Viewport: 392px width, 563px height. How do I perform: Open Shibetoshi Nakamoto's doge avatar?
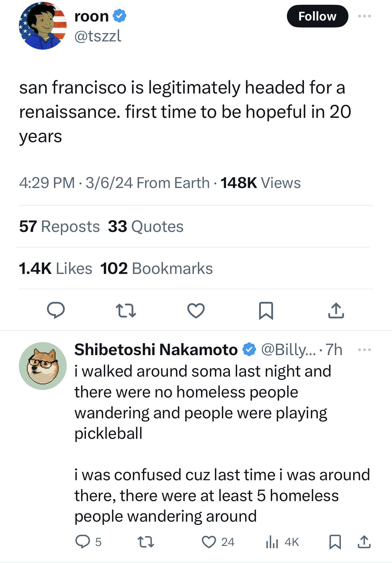click(43, 366)
